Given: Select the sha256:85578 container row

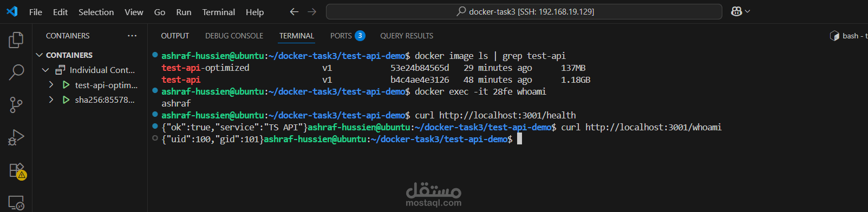Looking at the screenshot, I should pyautogui.click(x=90, y=100).
